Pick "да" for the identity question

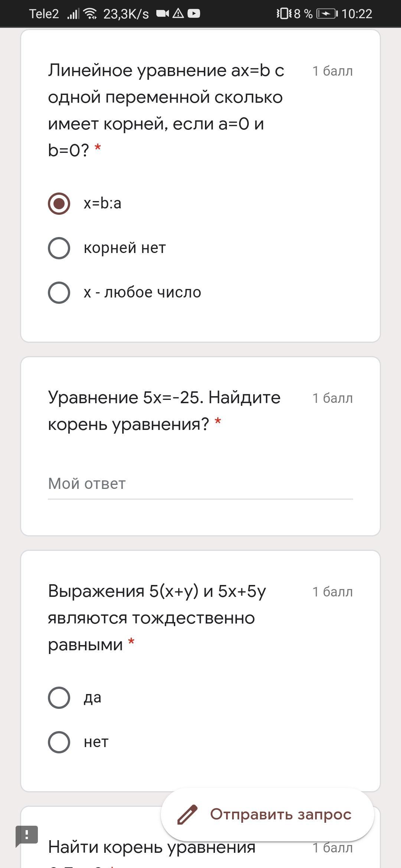[59, 698]
